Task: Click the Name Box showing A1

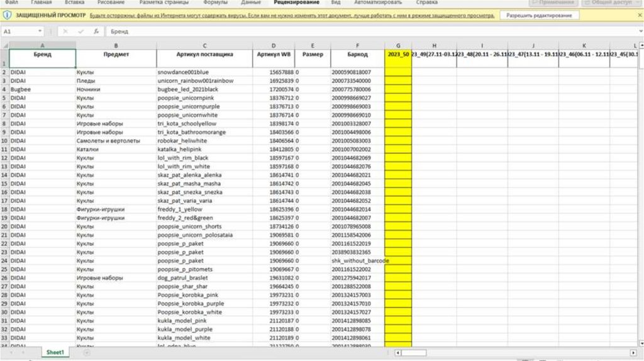Action: tap(19, 31)
